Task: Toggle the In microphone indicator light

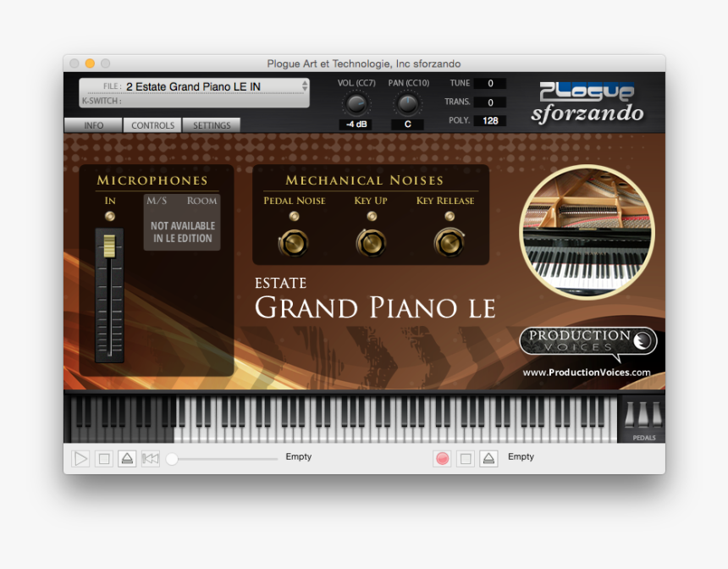Action: coord(108,215)
